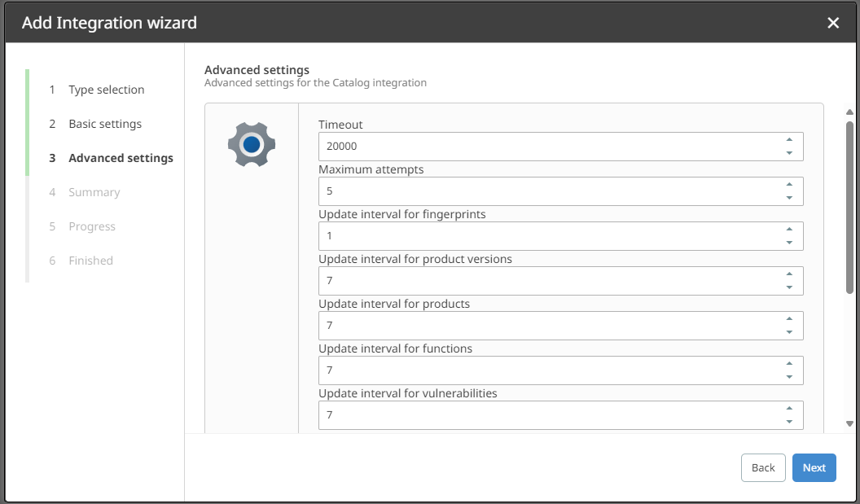Decrement the Maximum attempts spinner
The image size is (860, 504).
pyautogui.click(x=789, y=198)
